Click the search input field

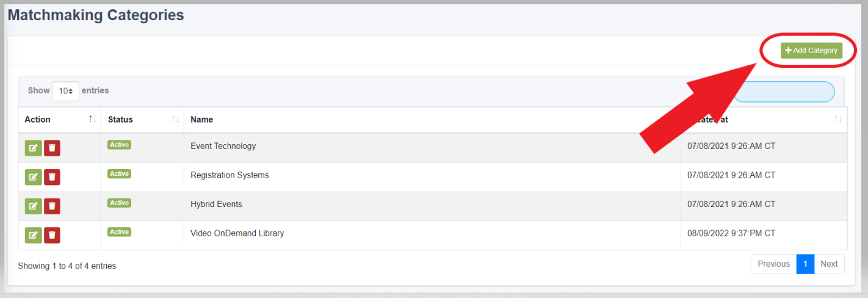(784, 92)
